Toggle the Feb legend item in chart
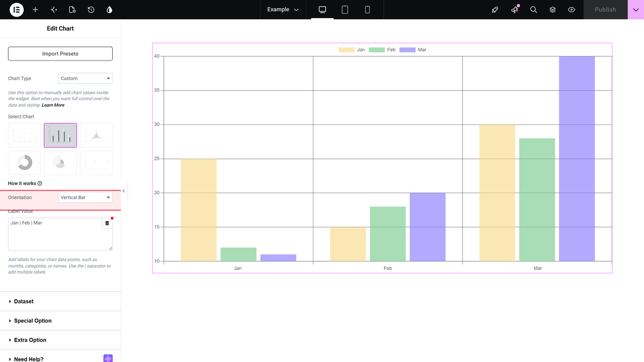The image size is (644, 362). tap(382, 50)
